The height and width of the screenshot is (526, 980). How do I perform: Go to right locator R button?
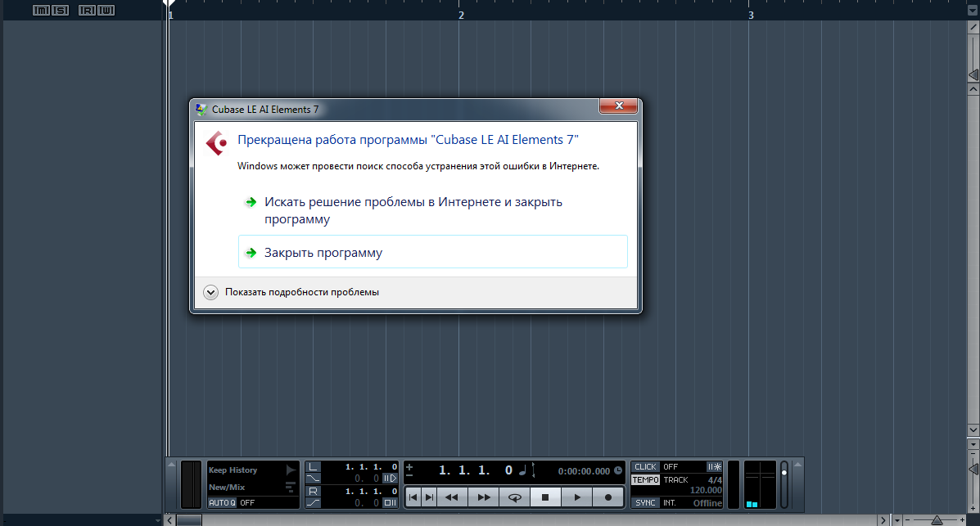(313, 491)
